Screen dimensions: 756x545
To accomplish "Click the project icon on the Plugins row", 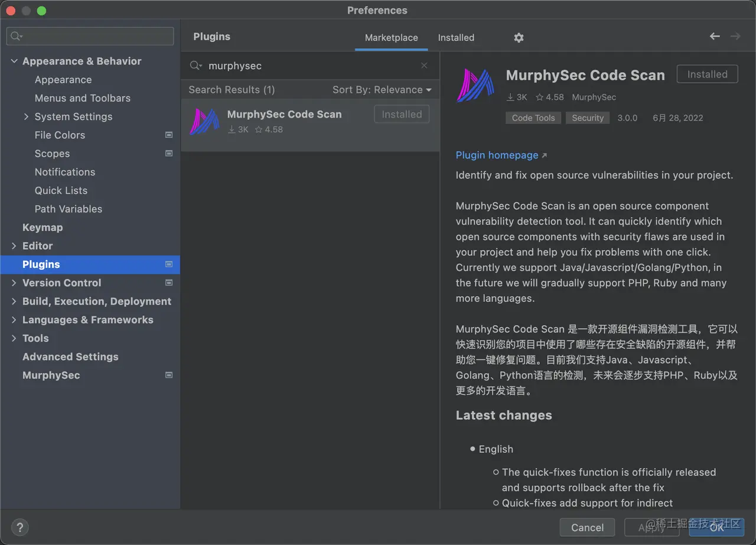I will pyautogui.click(x=169, y=264).
